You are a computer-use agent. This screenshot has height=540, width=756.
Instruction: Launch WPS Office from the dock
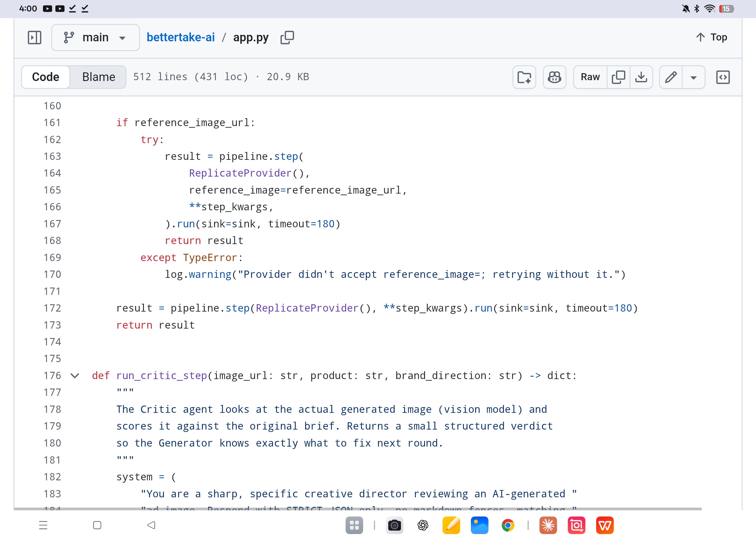(605, 525)
